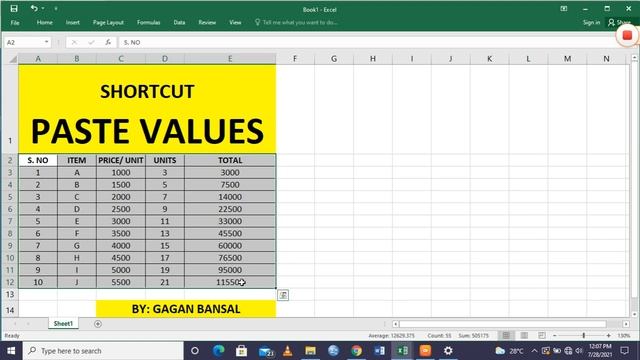Open the Review tab
The width and height of the screenshot is (640, 360).
pyautogui.click(x=207, y=22)
